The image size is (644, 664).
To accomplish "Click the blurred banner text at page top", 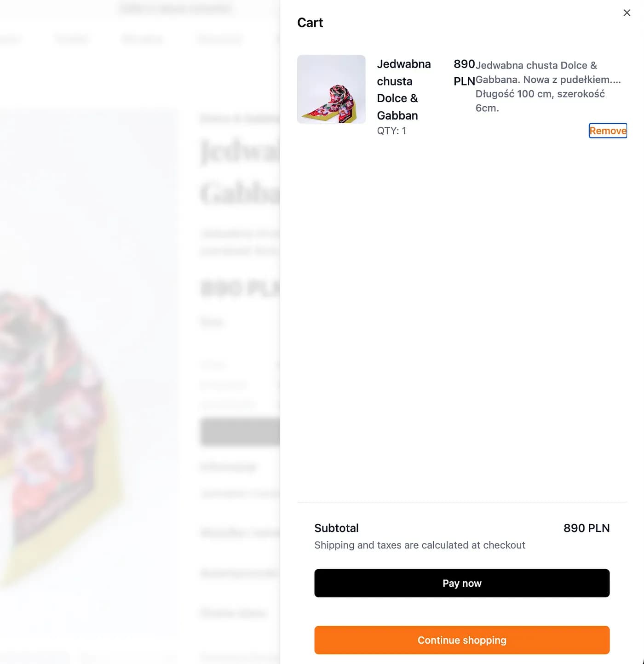I will click(176, 8).
